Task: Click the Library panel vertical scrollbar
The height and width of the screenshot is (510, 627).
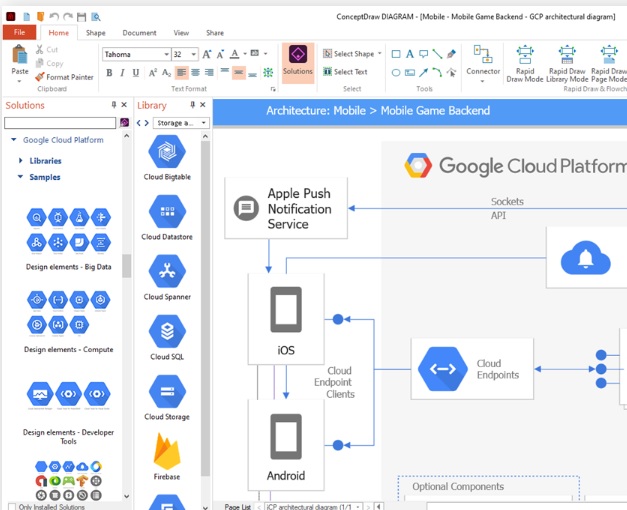Action: [205, 308]
